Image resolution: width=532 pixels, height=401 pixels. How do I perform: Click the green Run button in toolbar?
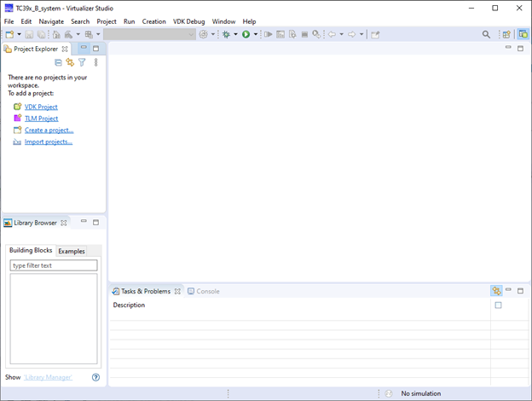point(246,35)
